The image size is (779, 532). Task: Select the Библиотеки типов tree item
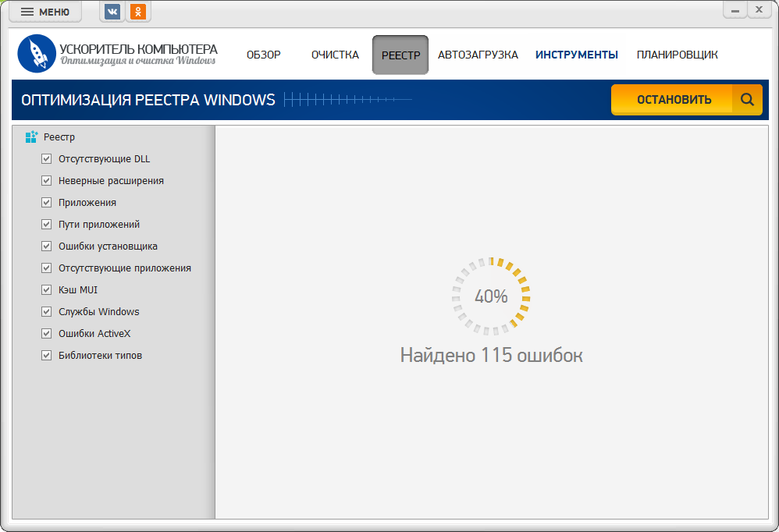click(x=100, y=356)
